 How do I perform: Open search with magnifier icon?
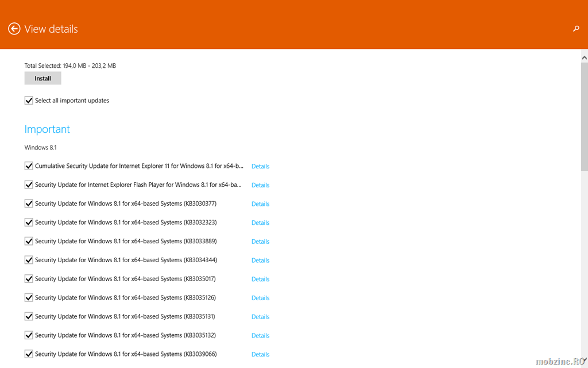point(576,29)
